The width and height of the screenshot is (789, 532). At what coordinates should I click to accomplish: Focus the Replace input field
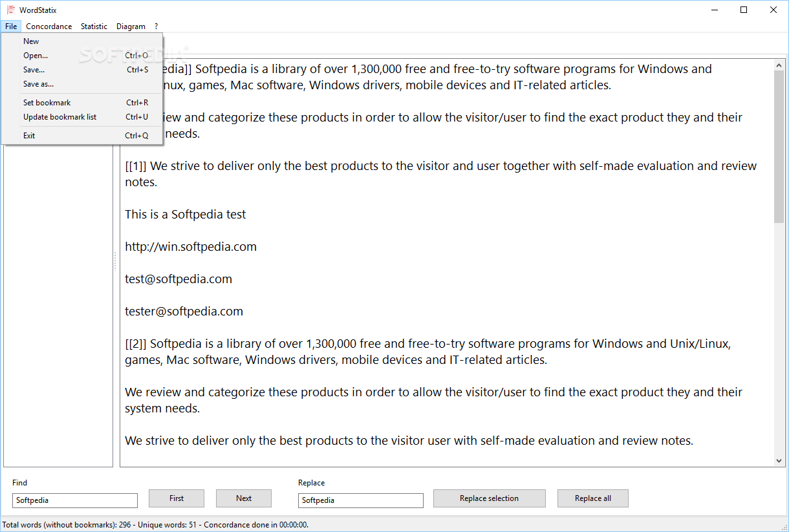[x=361, y=500]
